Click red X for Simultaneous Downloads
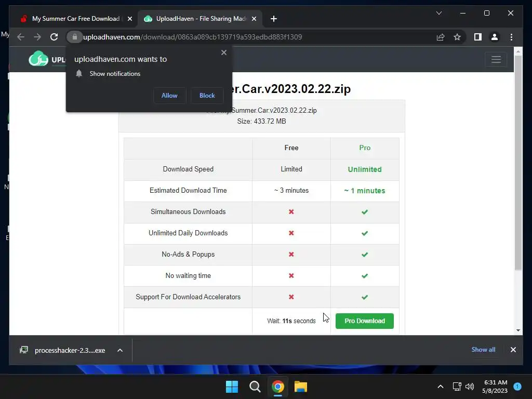The width and height of the screenshot is (532, 399). [291, 212]
